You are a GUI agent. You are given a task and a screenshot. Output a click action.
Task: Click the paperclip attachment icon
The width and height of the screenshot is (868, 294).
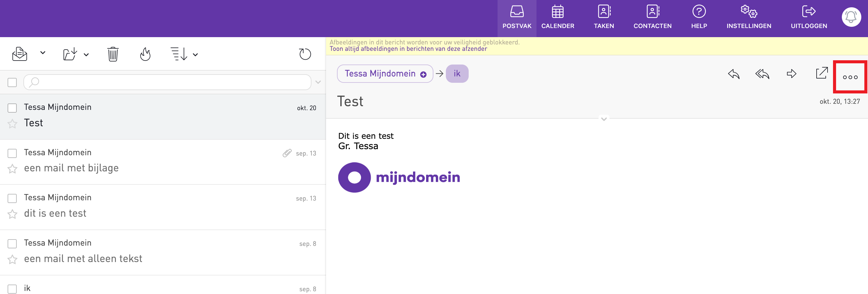tap(287, 153)
